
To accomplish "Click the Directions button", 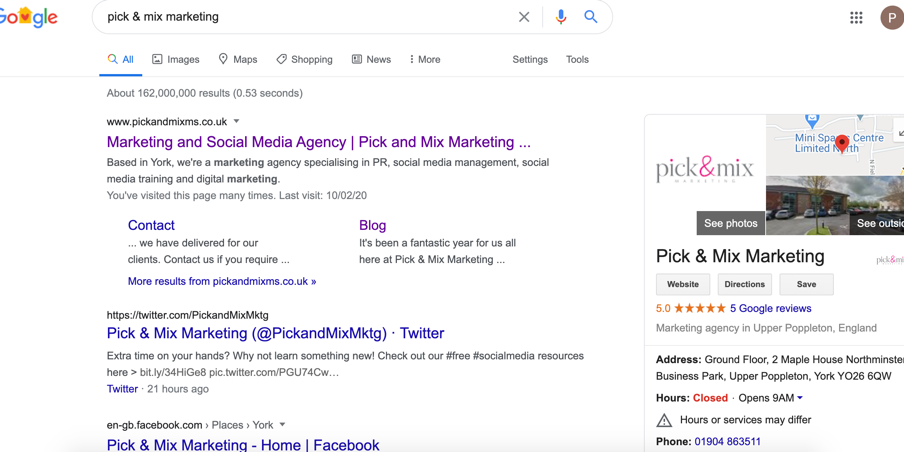I will [x=744, y=284].
